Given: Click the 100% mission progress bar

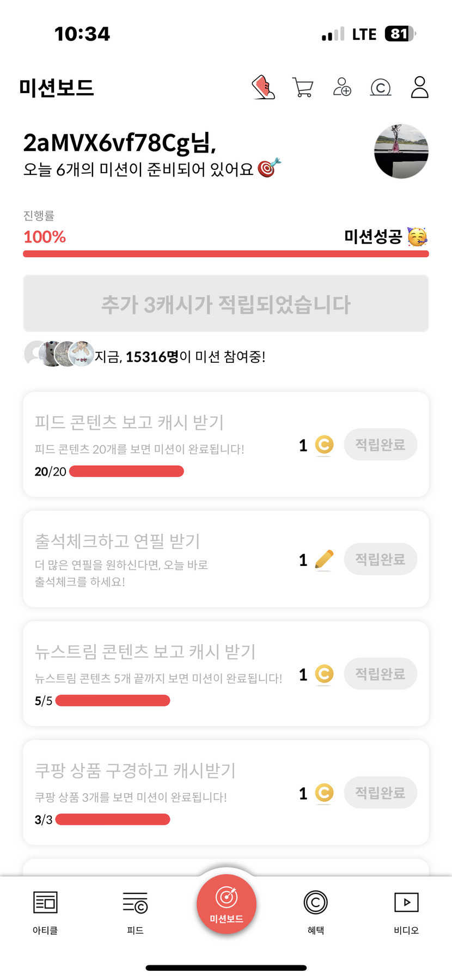Looking at the screenshot, I should point(226,254).
